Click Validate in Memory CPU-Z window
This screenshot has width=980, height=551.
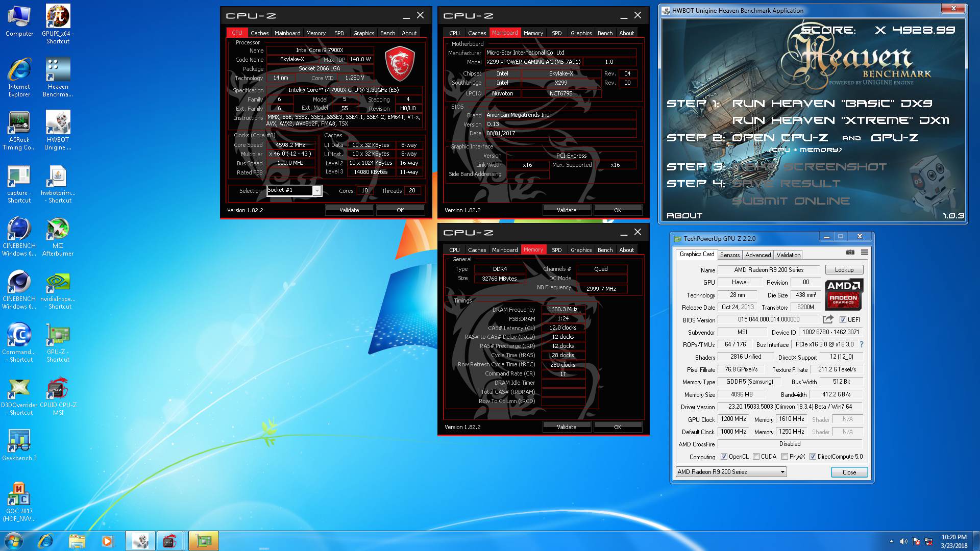point(567,427)
